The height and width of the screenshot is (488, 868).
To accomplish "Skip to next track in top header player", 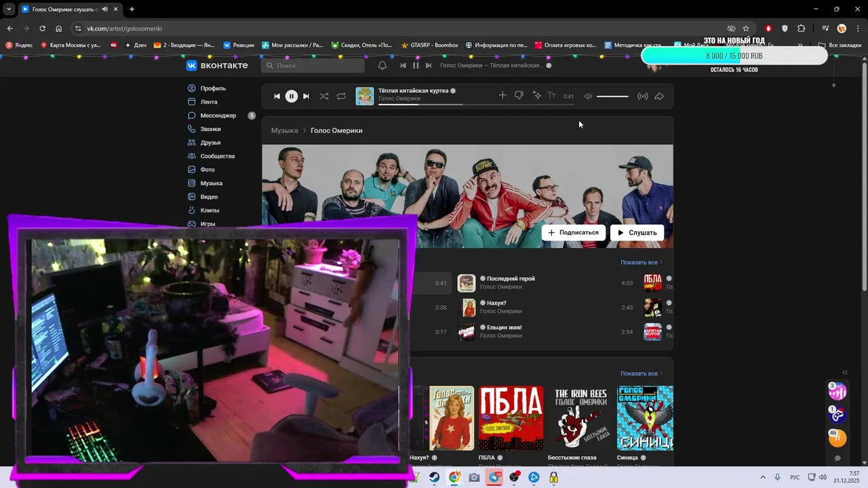I will (x=429, y=65).
